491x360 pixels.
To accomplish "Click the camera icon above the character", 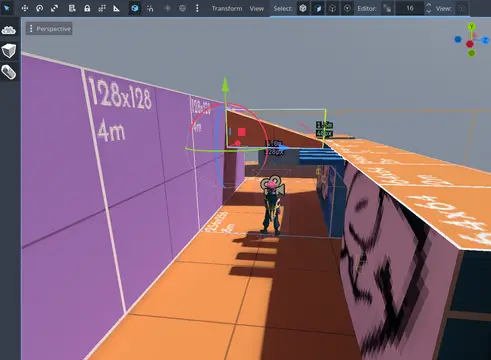I will [273, 185].
